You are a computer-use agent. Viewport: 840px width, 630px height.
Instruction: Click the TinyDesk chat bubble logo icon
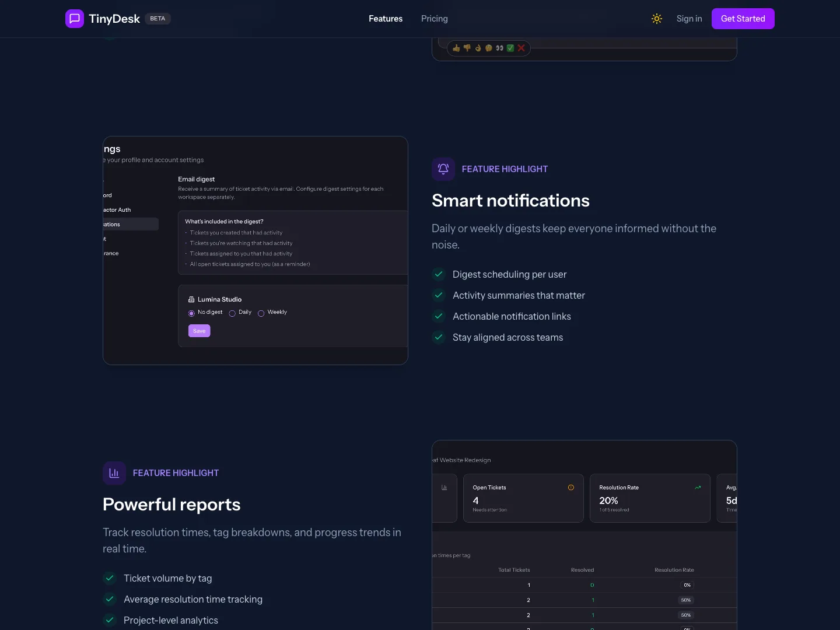click(x=75, y=19)
